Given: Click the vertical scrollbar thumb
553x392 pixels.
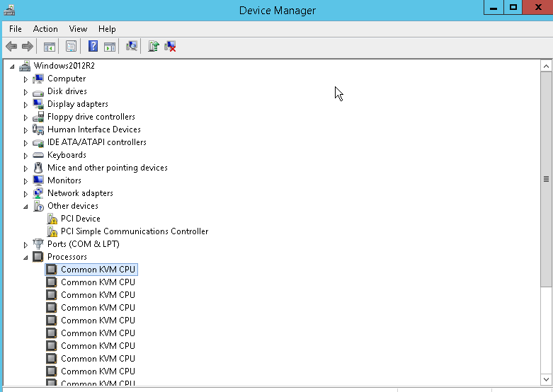Looking at the screenshot, I should (546, 180).
